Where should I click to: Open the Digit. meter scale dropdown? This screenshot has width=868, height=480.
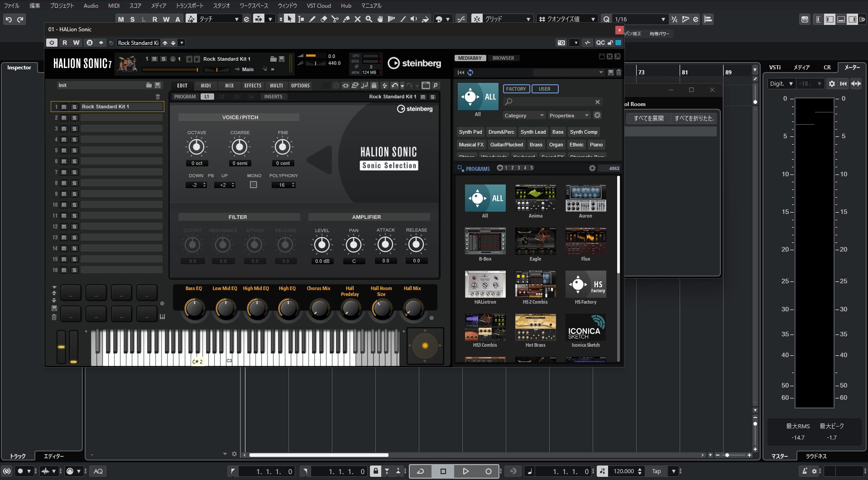[782, 84]
